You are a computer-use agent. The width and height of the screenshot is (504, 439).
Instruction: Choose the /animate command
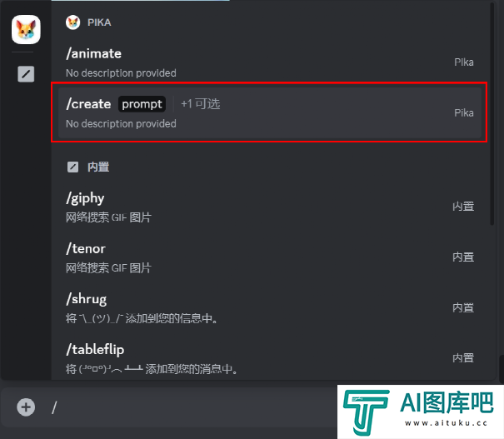point(270,62)
